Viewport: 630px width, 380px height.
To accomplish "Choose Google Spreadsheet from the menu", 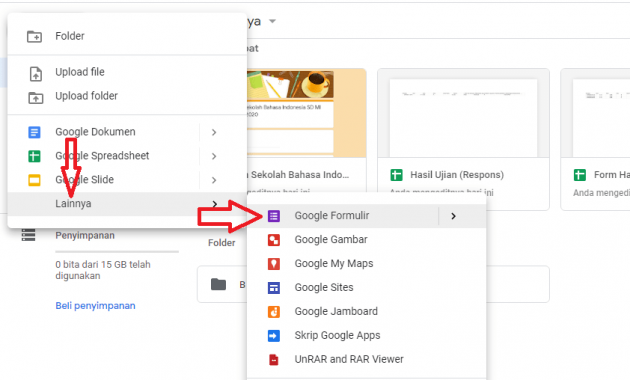I will pyautogui.click(x=127, y=156).
